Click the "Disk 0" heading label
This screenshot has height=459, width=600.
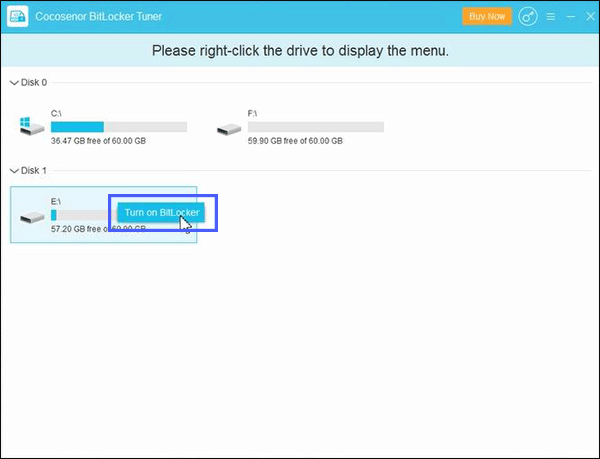pos(34,83)
